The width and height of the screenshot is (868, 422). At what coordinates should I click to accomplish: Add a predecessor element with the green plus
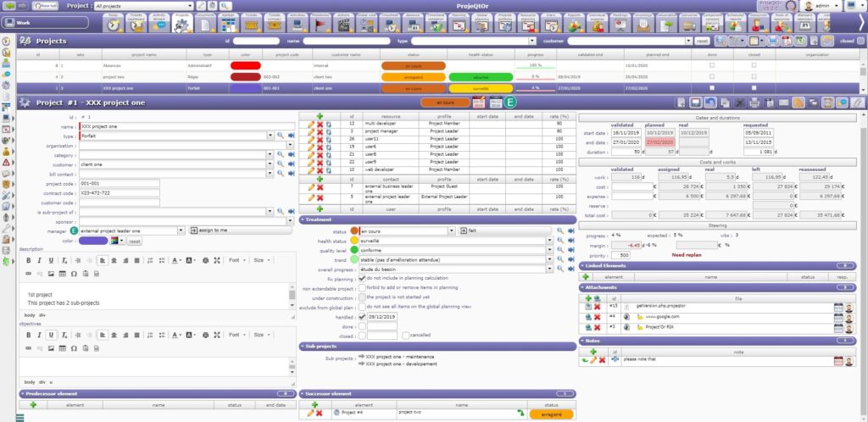tap(33, 405)
